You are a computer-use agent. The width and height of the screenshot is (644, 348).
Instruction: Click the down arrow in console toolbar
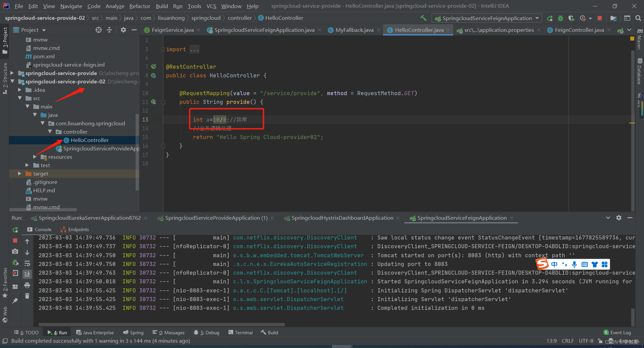27,252
